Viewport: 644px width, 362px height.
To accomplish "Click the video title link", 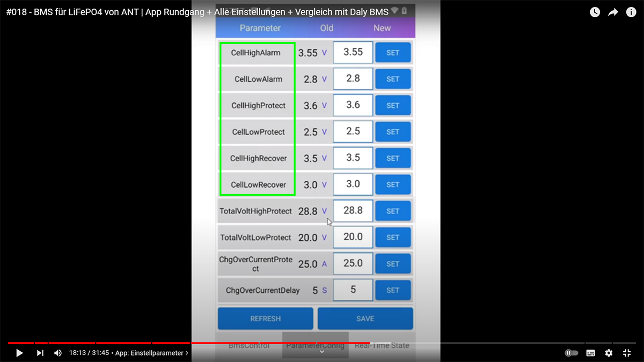I will tap(197, 12).
